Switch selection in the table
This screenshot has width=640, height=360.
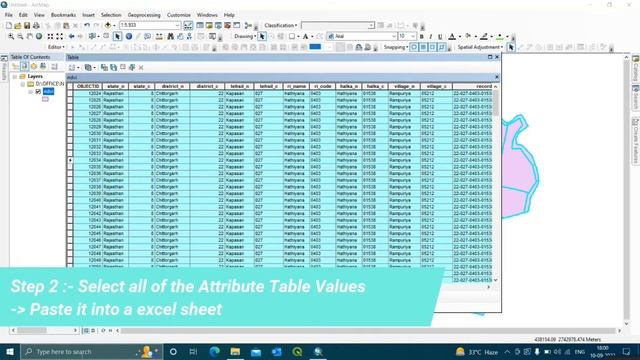pos(113,67)
